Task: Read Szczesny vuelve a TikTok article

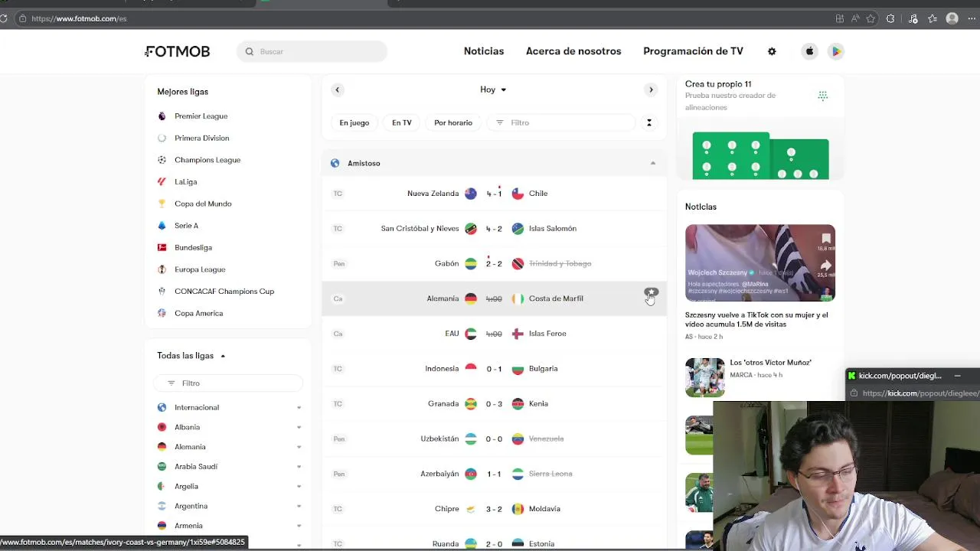Action: [756, 320]
